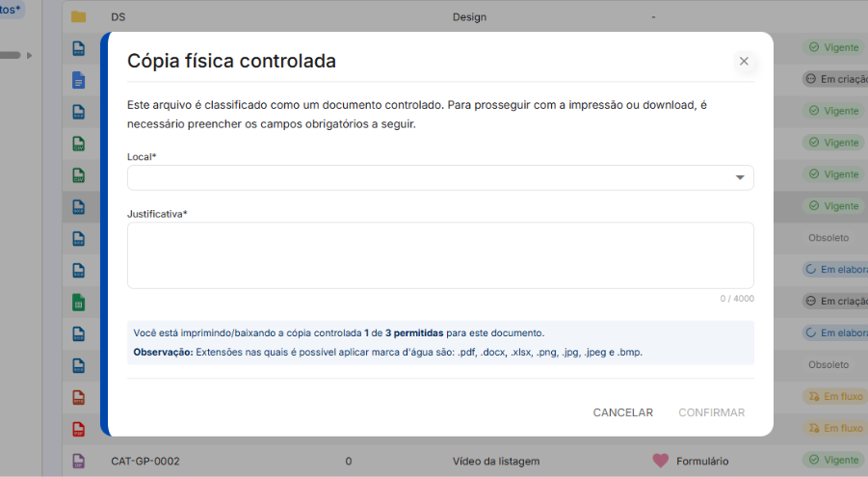Click the Local dropdown arrow

coord(740,177)
